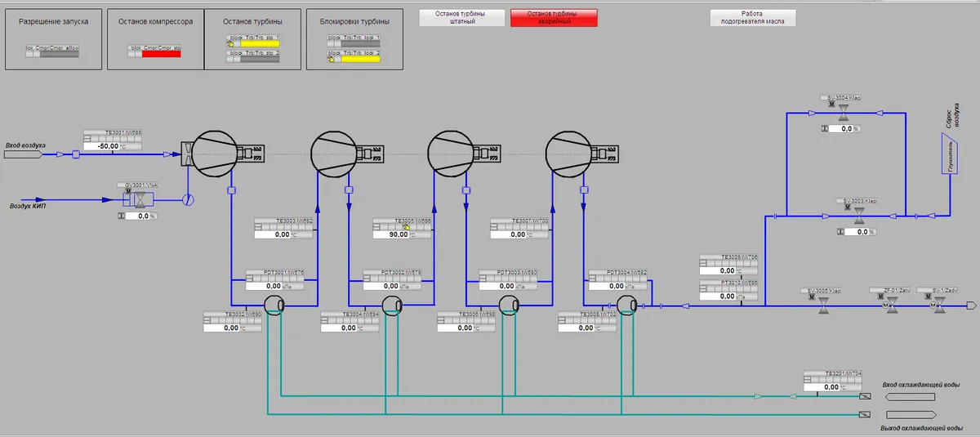Click the Глушитель silencer symbol
Image resolution: width=980 pixels, height=437 pixels.
coord(950,154)
